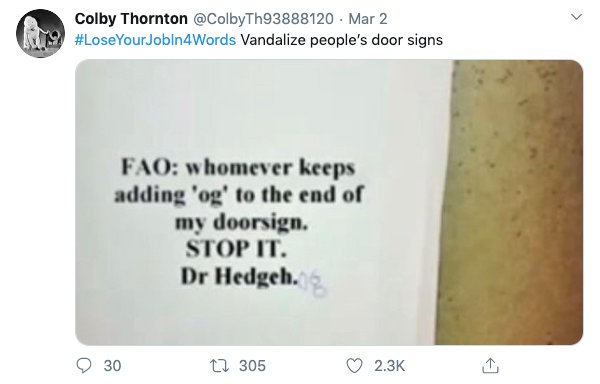Like the tweet with the heart icon
This screenshot has height=384, width=600.
[x=354, y=366]
